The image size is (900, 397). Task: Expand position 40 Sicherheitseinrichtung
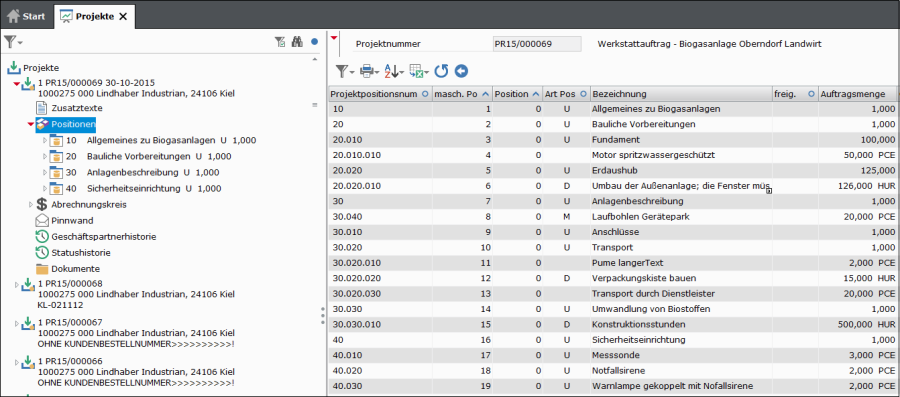[45, 189]
